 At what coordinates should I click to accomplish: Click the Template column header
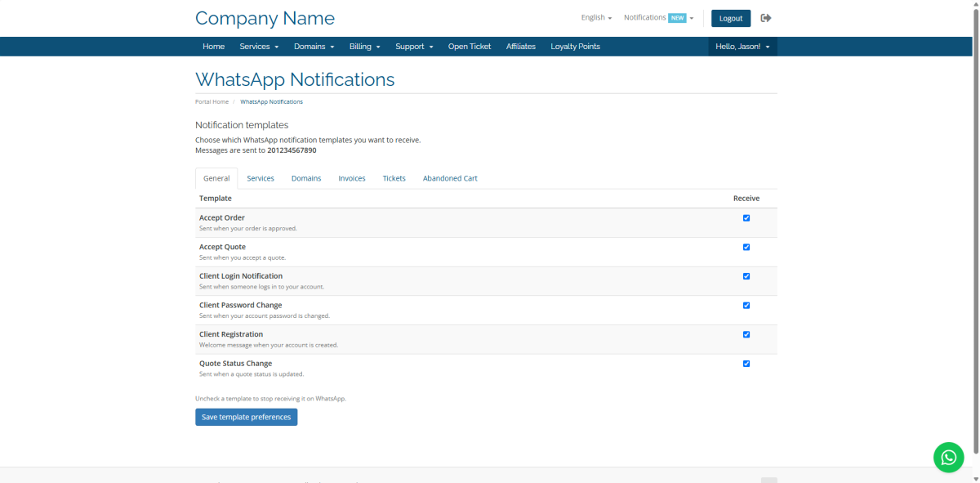pyautogui.click(x=216, y=199)
